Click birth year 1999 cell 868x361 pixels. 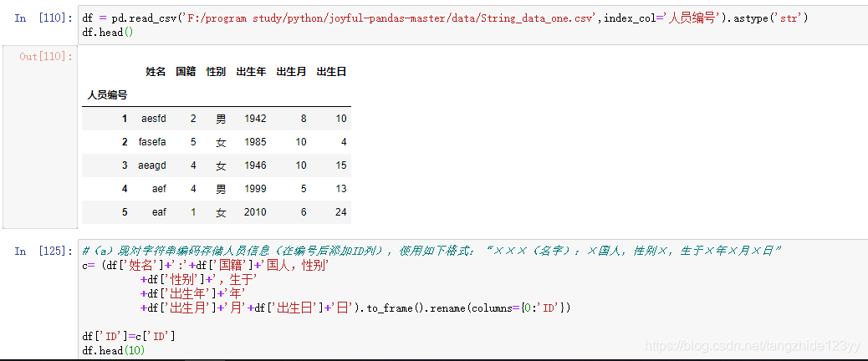(x=255, y=189)
